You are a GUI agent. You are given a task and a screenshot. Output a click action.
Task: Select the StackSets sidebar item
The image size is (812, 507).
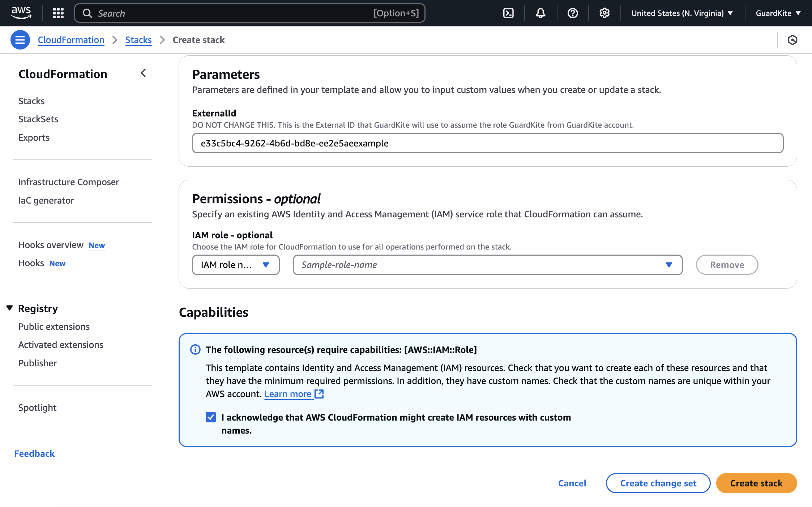(x=38, y=119)
